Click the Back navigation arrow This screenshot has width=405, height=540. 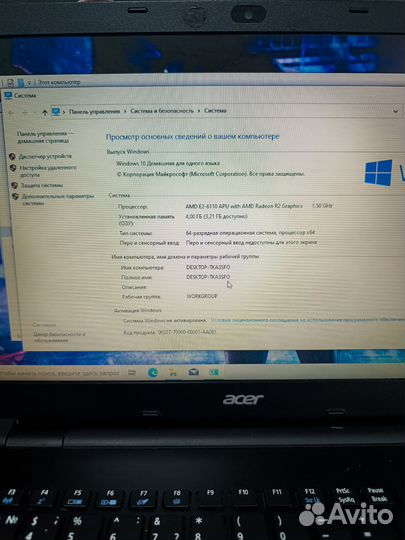[x=11, y=112]
